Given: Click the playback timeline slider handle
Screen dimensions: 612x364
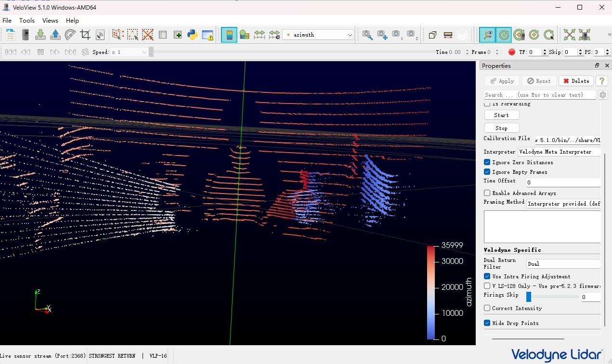Looking at the screenshot, I should click(151, 52).
